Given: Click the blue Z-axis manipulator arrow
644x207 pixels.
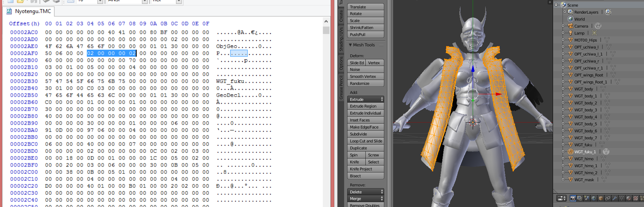Looking at the screenshot, I should pyautogui.click(x=473, y=68).
